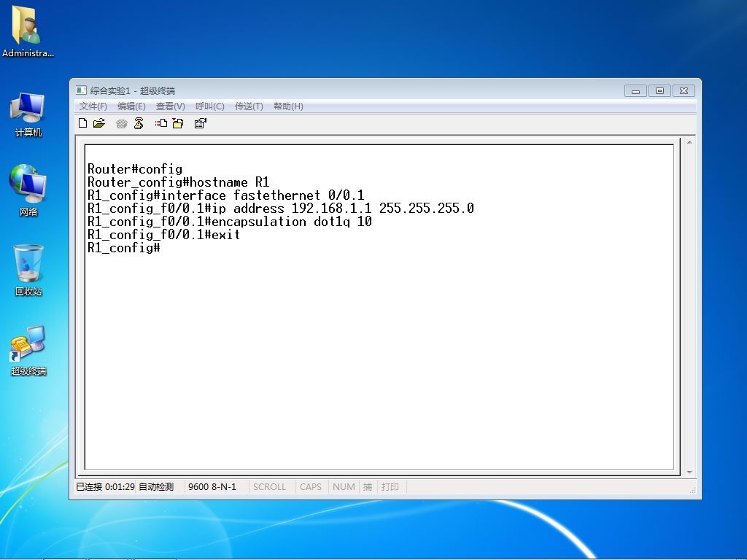Image resolution: width=747 pixels, height=560 pixels.
Task: Click the 捕 capture status indicator
Action: click(x=368, y=486)
